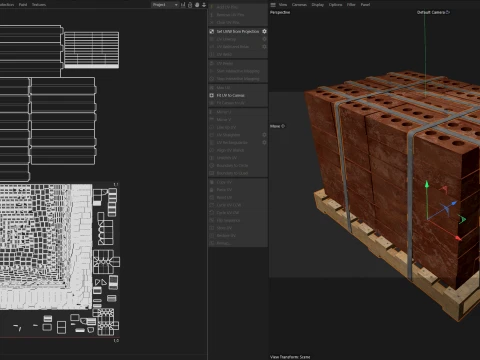480x360 pixels.
Task: Open the Textures menu in UV editor
Action: pyautogui.click(x=39, y=5)
